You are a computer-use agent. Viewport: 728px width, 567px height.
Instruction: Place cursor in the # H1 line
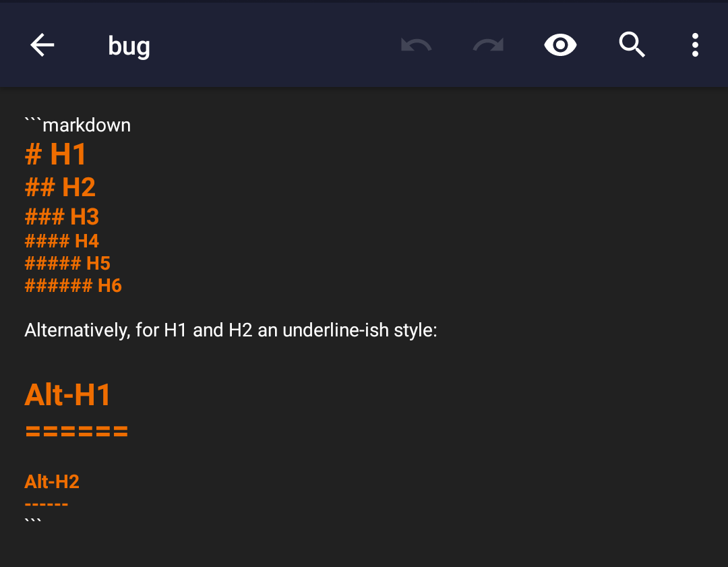click(x=55, y=154)
